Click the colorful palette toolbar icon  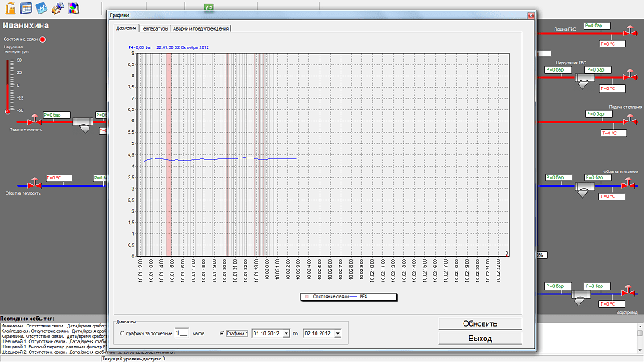[72, 8]
